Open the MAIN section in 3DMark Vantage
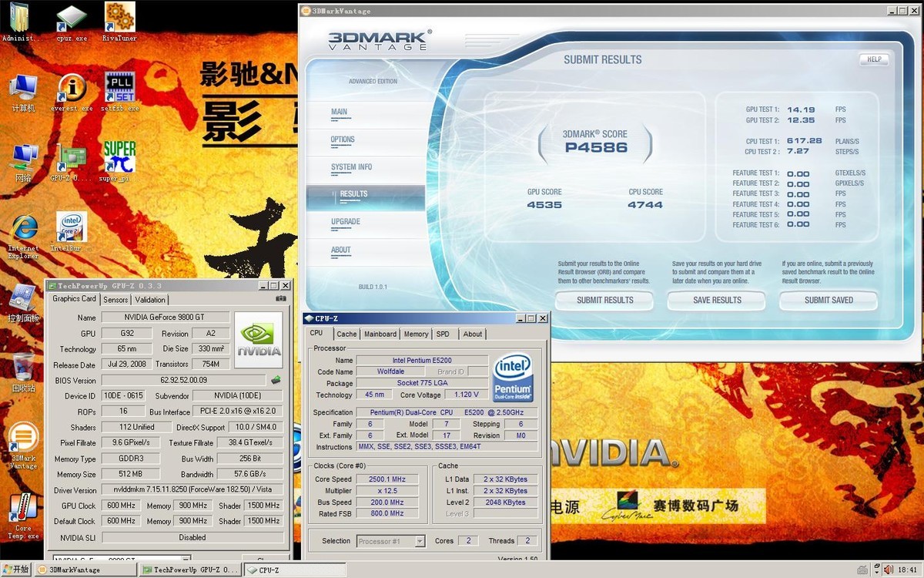Viewport: 924px width, 578px height. (366, 114)
